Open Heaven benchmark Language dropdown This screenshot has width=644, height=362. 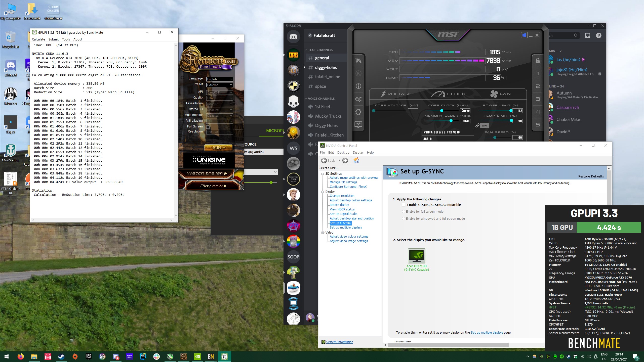point(220,79)
